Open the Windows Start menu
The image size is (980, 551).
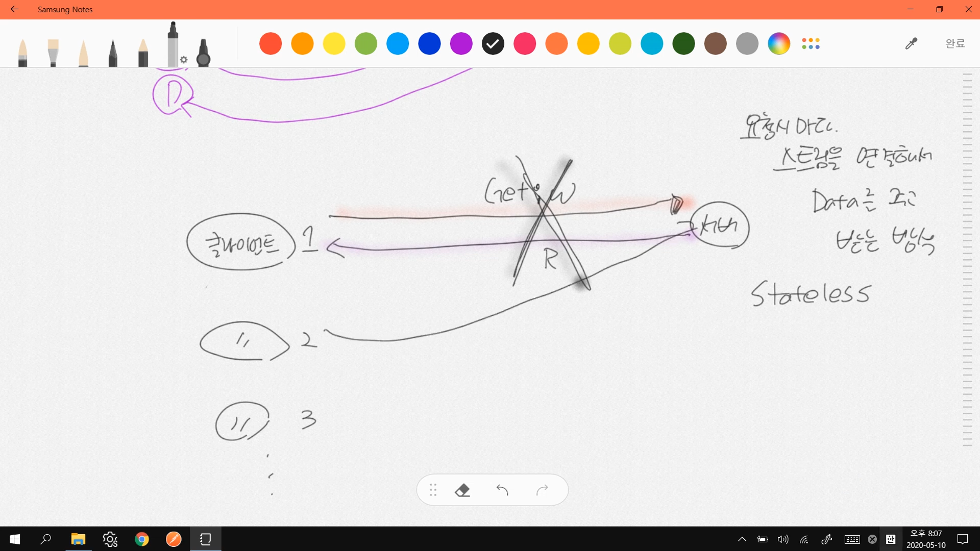tap(15, 539)
